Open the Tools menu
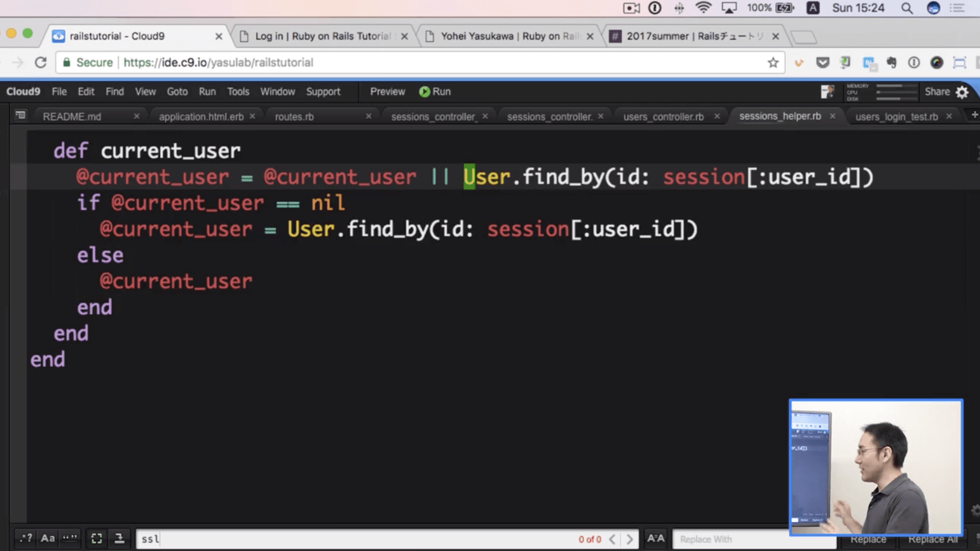980x551 pixels. (238, 91)
